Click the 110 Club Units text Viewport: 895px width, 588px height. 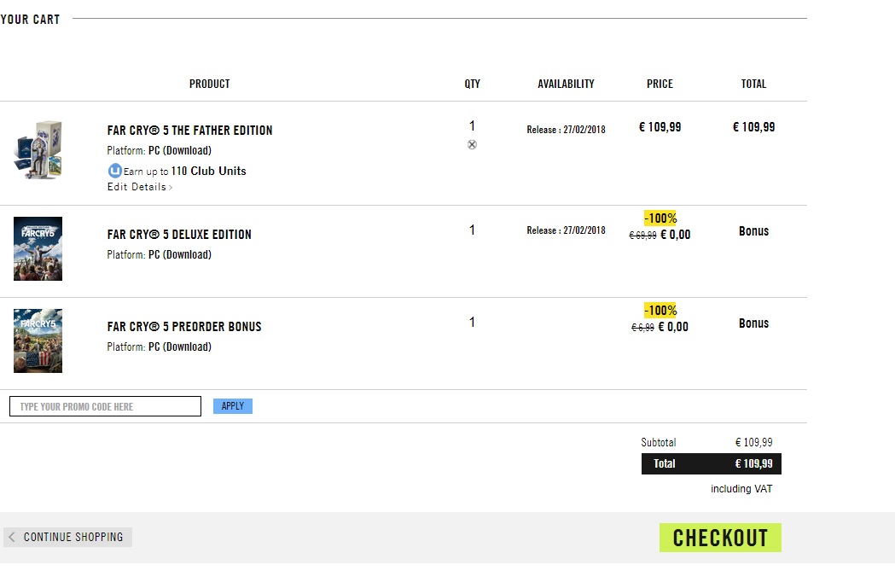click(x=208, y=171)
